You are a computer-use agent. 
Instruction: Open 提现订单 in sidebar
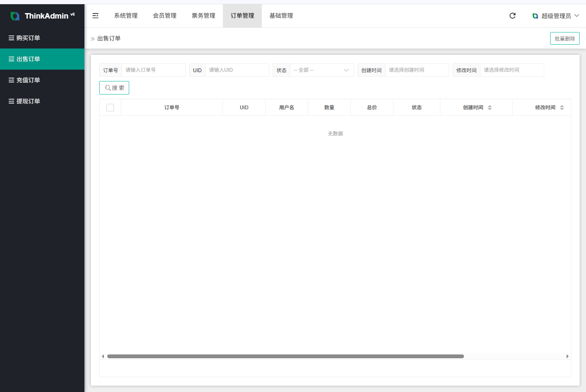click(42, 101)
